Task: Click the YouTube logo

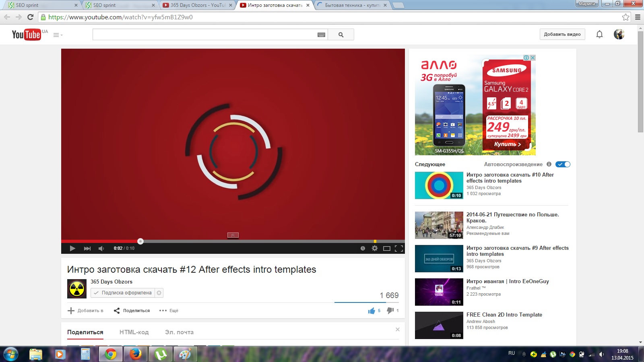Action: (x=26, y=35)
